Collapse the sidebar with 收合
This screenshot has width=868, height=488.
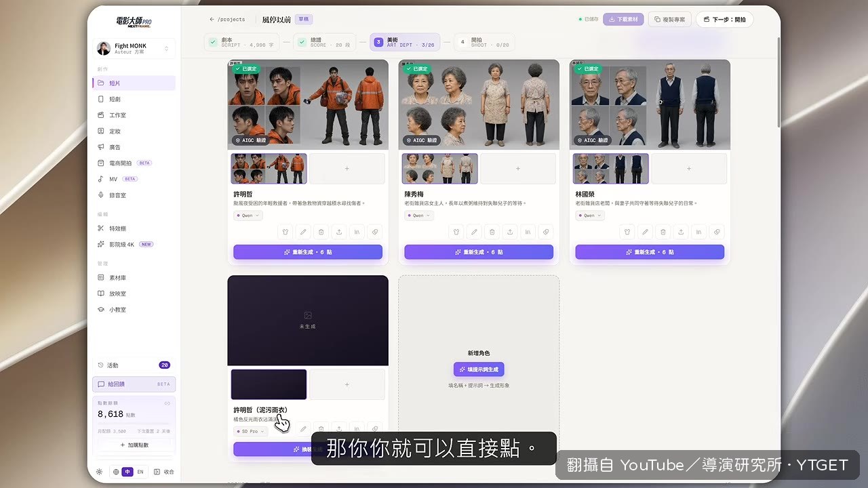coord(164,472)
